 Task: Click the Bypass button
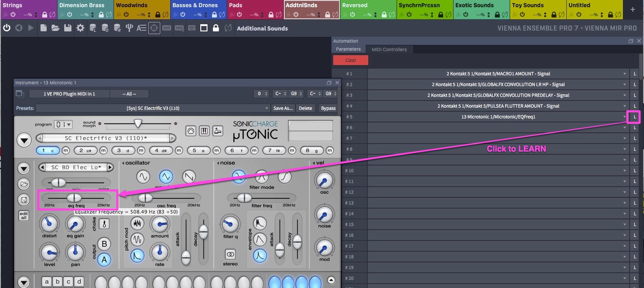pyautogui.click(x=328, y=108)
